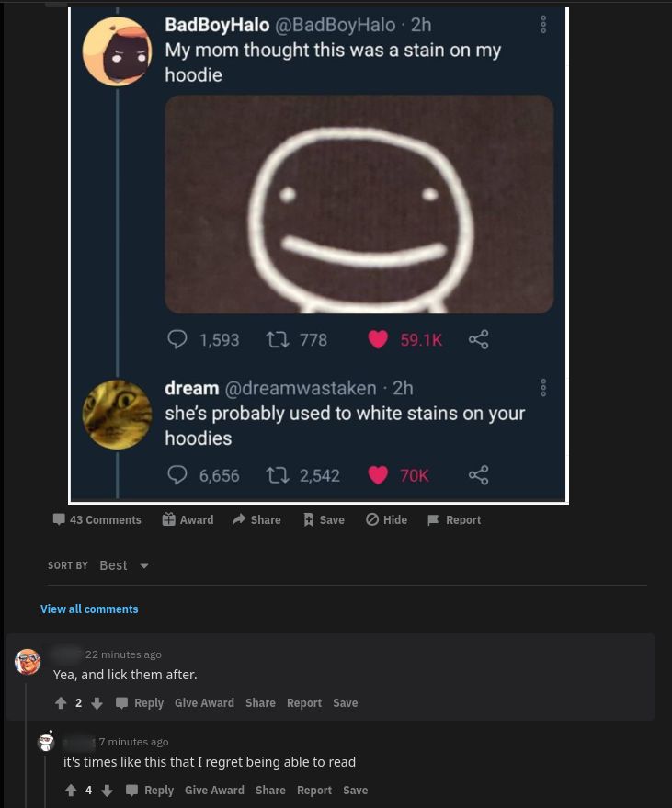
Task: Upvote the "lick them after" comment
Action: [x=61, y=703]
